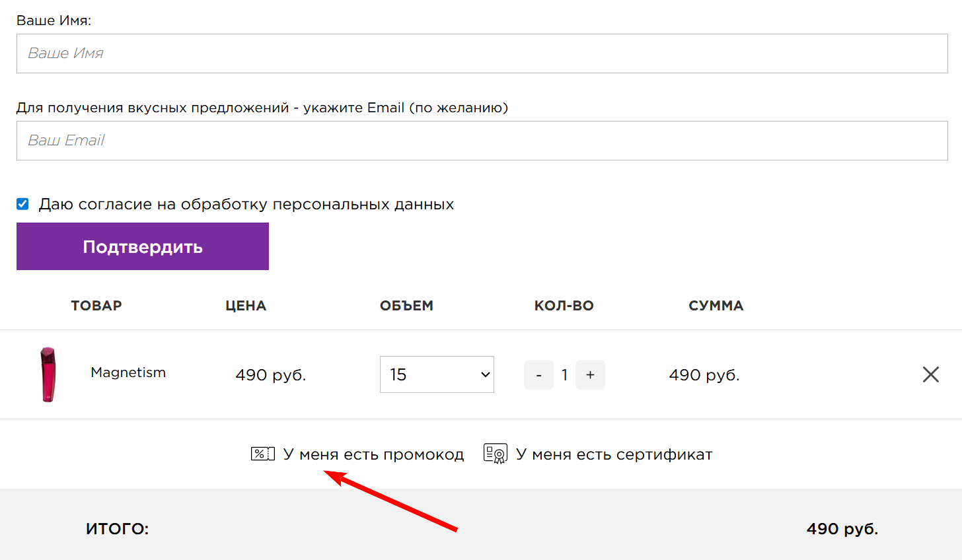The height and width of the screenshot is (560, 962).
Task: Remove Magnetism from the cart
Action: 930,374
